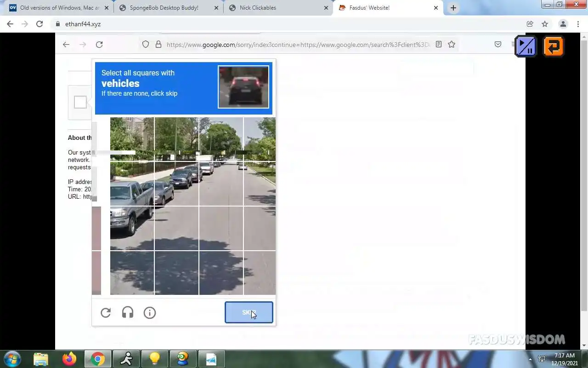Click Chrome's forward button

pos(25,24)
